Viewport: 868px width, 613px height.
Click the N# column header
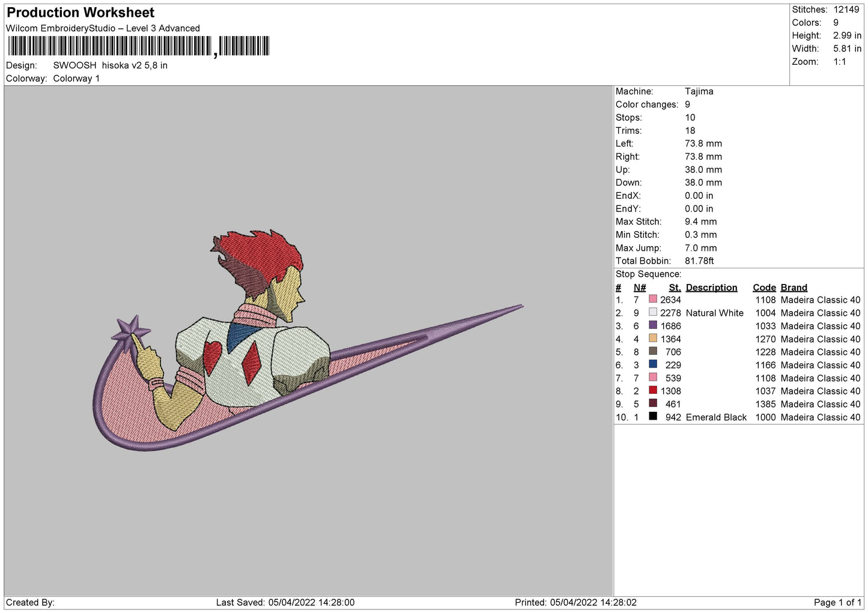[640, 288]
